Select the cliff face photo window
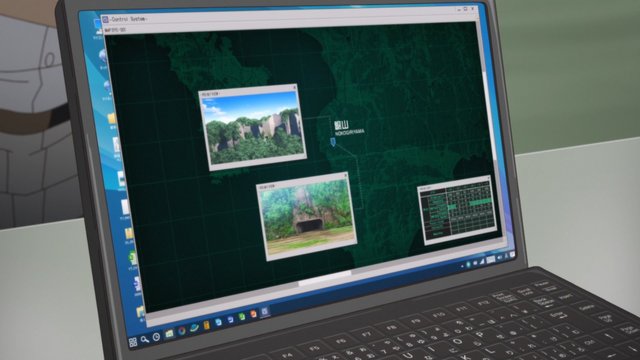640x360 pixels. click(253, 127)
